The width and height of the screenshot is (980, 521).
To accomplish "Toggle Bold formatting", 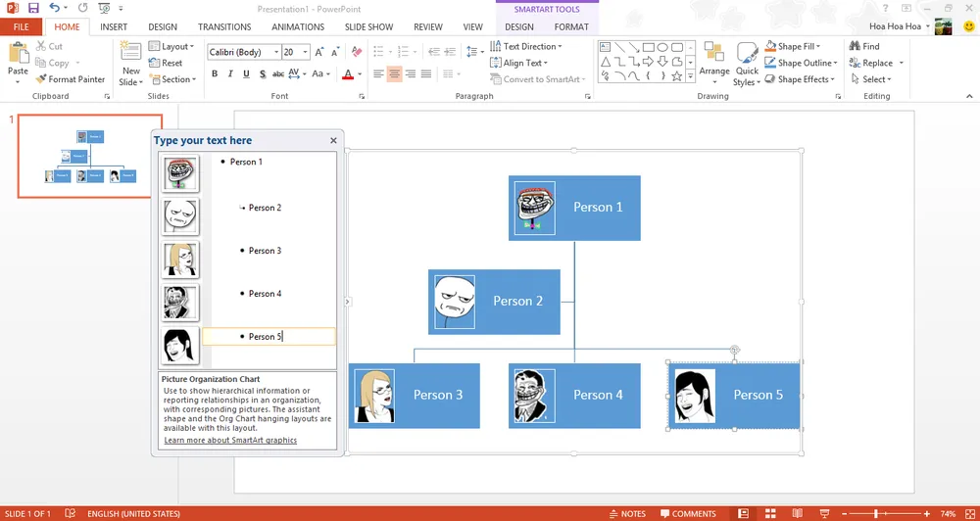I will coord(215,73).
